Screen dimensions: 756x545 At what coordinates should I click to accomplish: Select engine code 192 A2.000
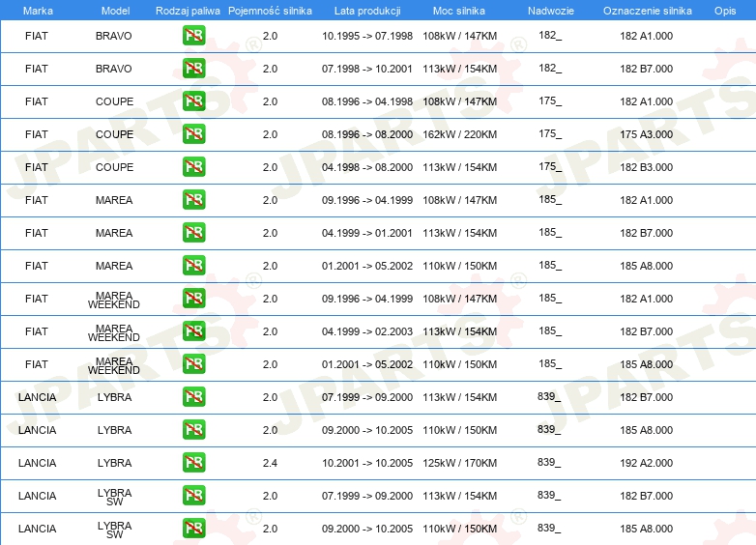pos(646,463)
